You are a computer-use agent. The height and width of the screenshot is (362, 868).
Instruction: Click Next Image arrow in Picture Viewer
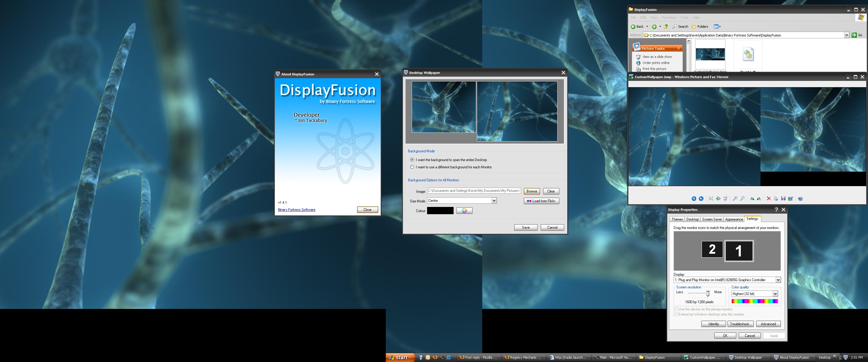pyautogui.click(x=701, y=199)
